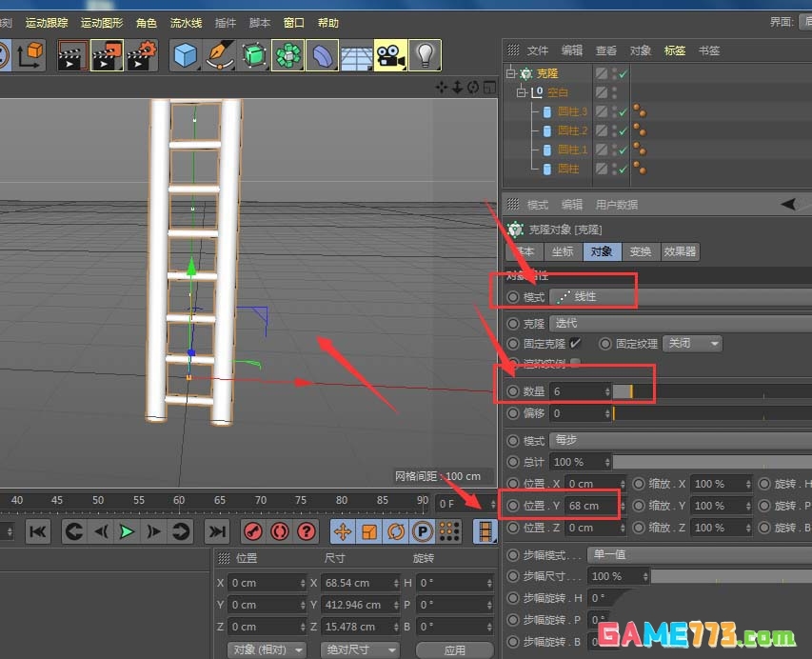The width and height of the screenshot is (812, 659).
Task: Click the cylinder icon beside 圆柱.2
Action: [547, 131]
